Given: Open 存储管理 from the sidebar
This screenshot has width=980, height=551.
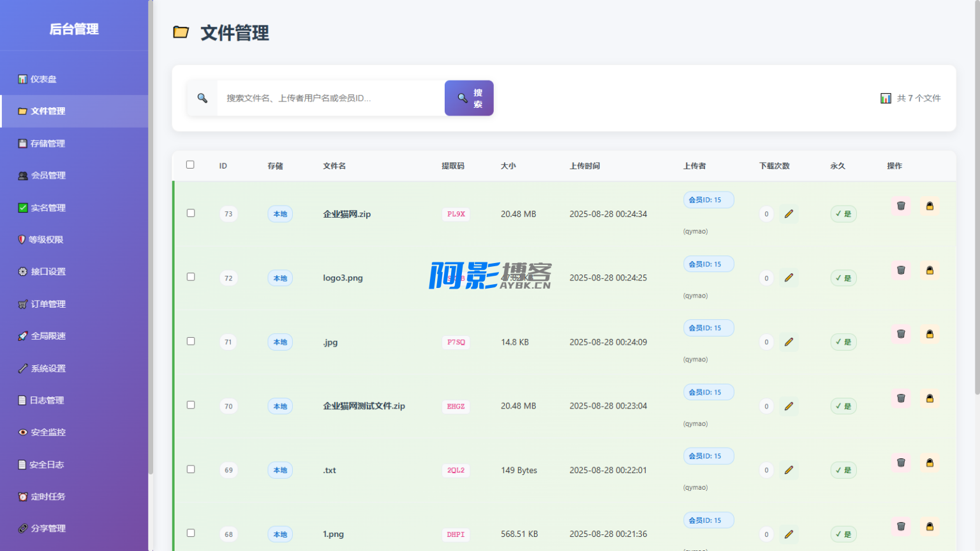Looking at the screenshot, I should pos(47,144).
